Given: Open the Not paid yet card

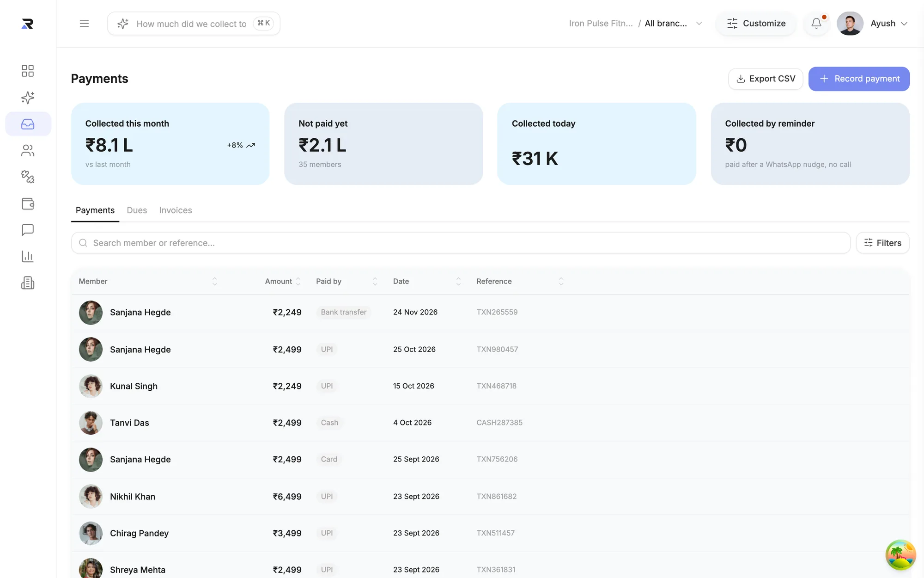Looking at the screenshot, I should point(383,144).
